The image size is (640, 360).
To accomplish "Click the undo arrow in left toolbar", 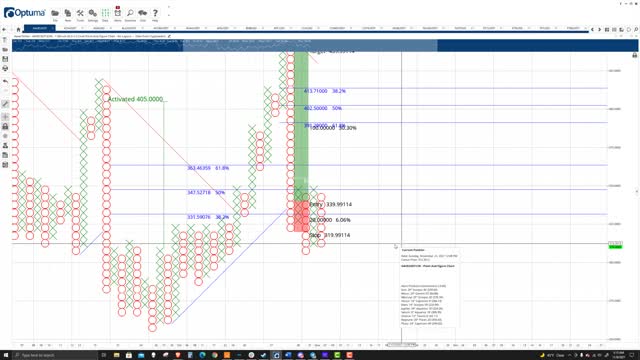I will 5,82.
